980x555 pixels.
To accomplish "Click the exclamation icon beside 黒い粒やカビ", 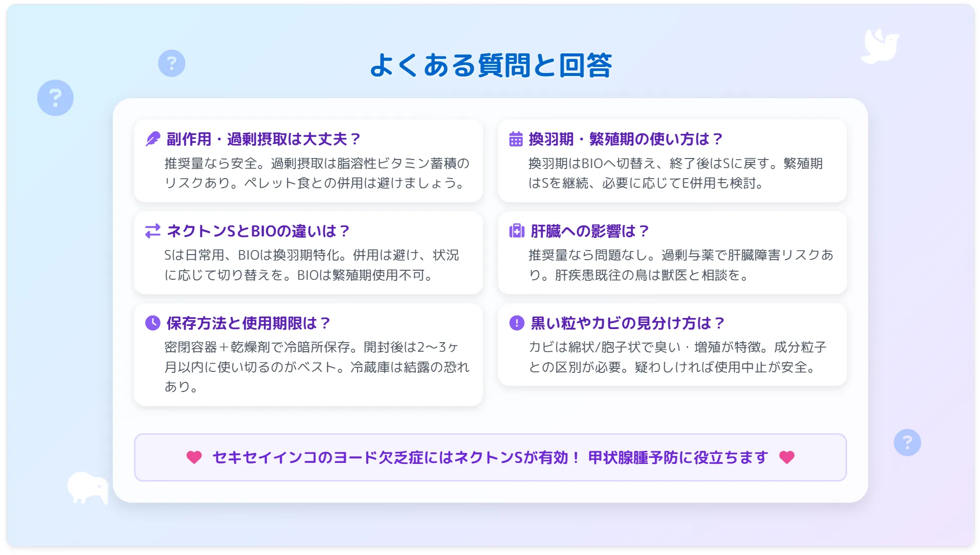I will [x=517, y=323].
